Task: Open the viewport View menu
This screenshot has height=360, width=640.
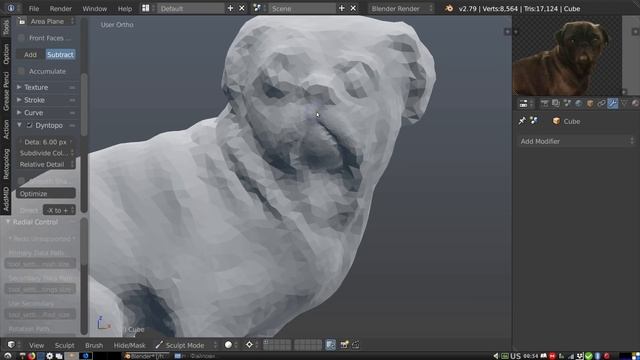Action: (36, 345)
